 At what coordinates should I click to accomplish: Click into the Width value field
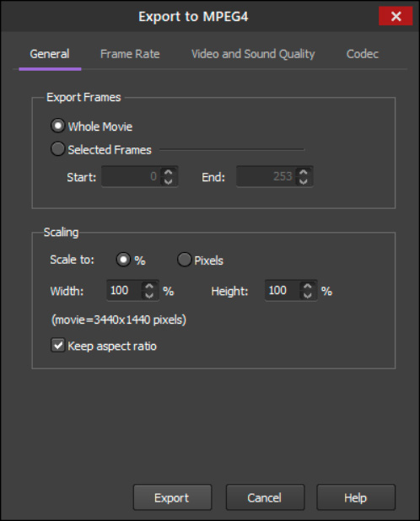point(125,290)
